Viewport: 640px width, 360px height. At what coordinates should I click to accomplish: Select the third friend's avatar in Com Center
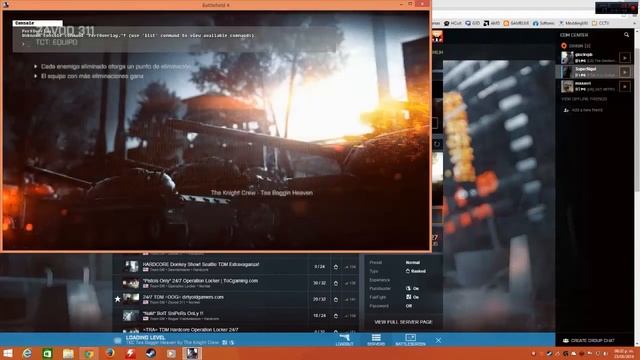567,86
